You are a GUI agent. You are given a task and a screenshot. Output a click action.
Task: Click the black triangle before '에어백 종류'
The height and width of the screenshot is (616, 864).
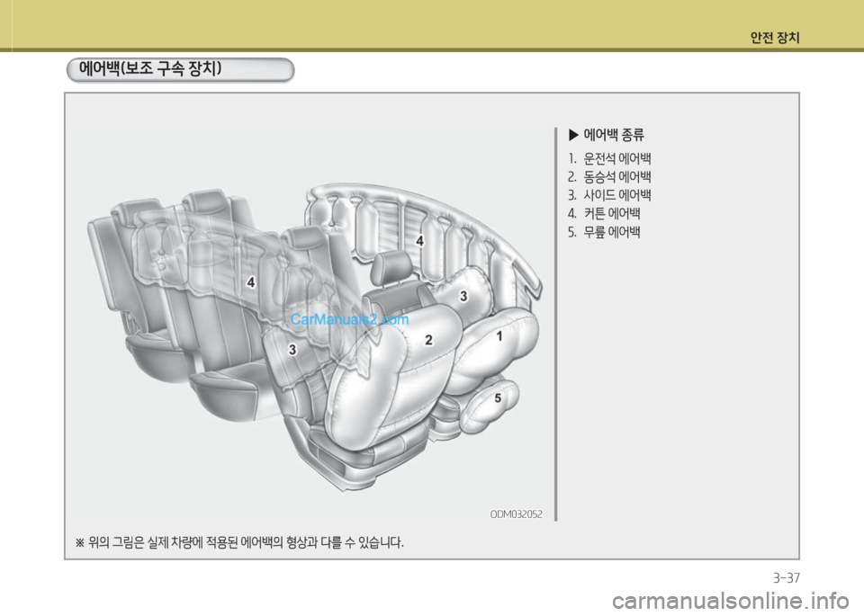coord(573,135)
